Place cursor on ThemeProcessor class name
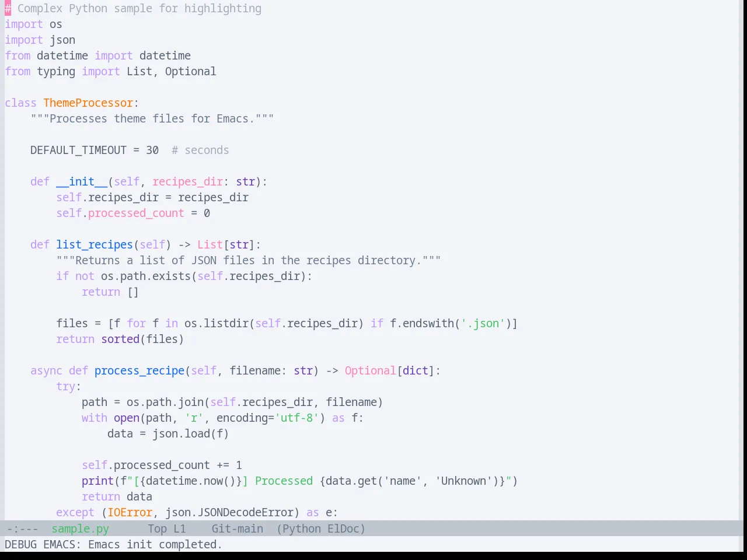Viewport: 747px width, 560px height. click(88, 103)
